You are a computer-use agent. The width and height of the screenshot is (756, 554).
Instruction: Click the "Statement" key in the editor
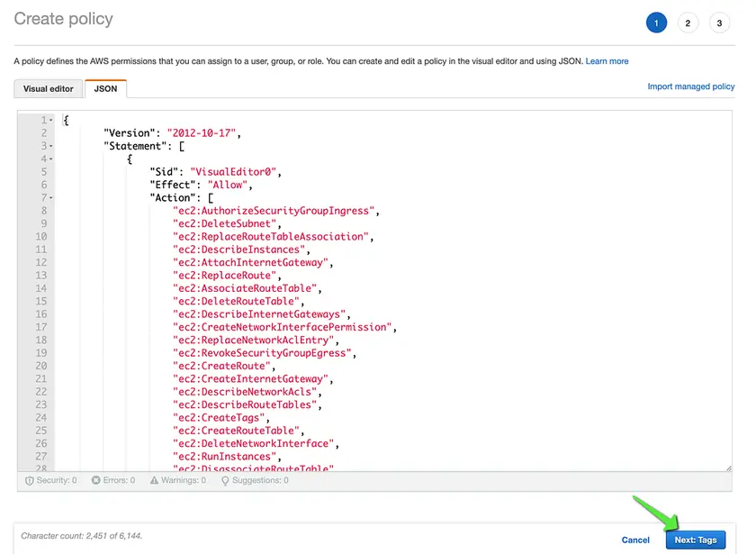tap(136, 146)
